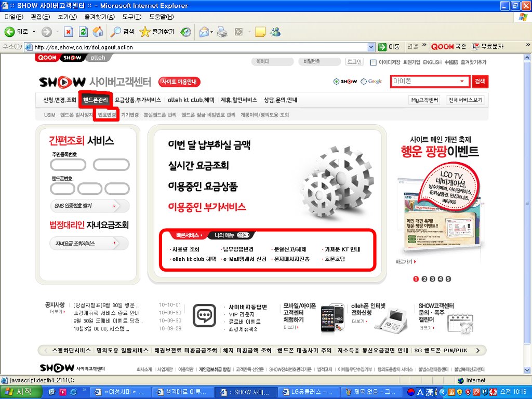532x399 pixels.
Task: Click the 자녀요금 조회서비스 button
Action: point(89,244)
